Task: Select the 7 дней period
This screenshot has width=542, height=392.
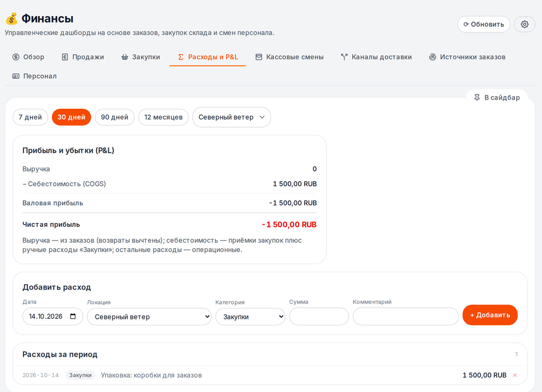Action: (x=30, y=117)
